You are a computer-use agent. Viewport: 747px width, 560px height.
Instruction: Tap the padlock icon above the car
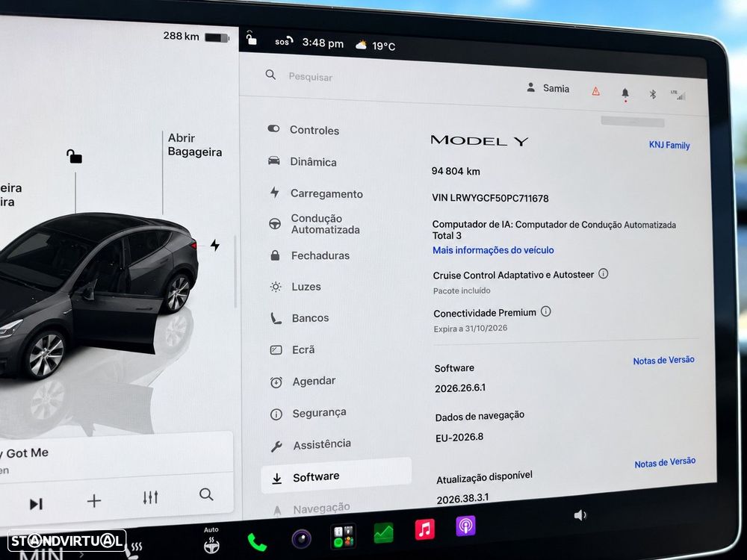pyautogui.click(x=74, y=156)
